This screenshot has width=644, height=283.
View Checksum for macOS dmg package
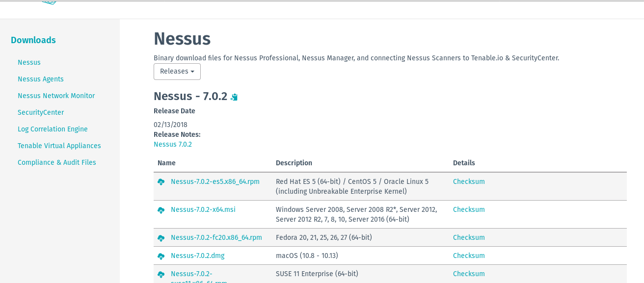469,256
